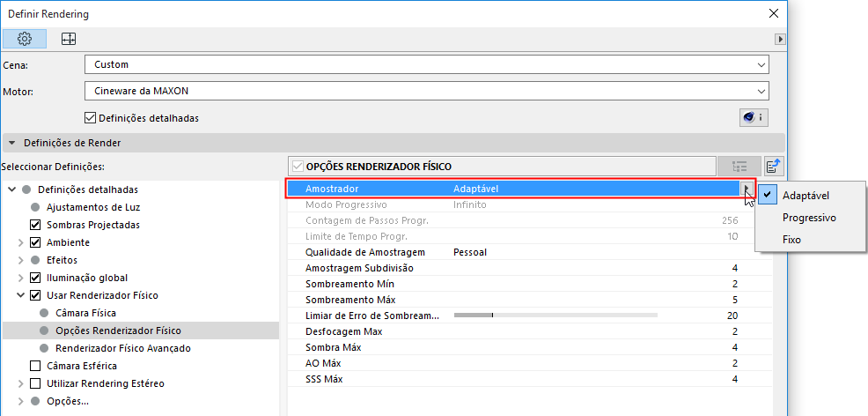The width and height of the screenshot is (868, 416).
Task: Select Ajustamentos de Luz tree item
Action: click(93, 207)
